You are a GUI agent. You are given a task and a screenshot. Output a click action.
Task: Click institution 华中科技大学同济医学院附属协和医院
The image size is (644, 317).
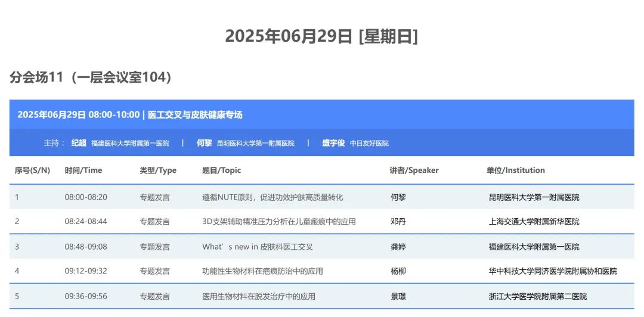(x=553, y=271)
